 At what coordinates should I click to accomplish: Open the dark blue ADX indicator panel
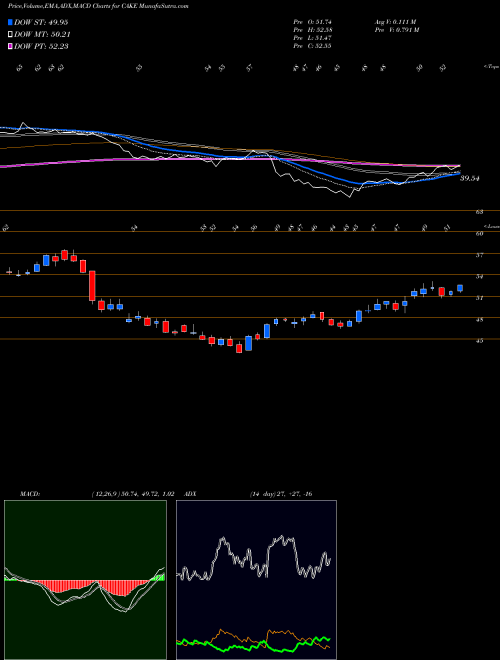pos(256,580)
